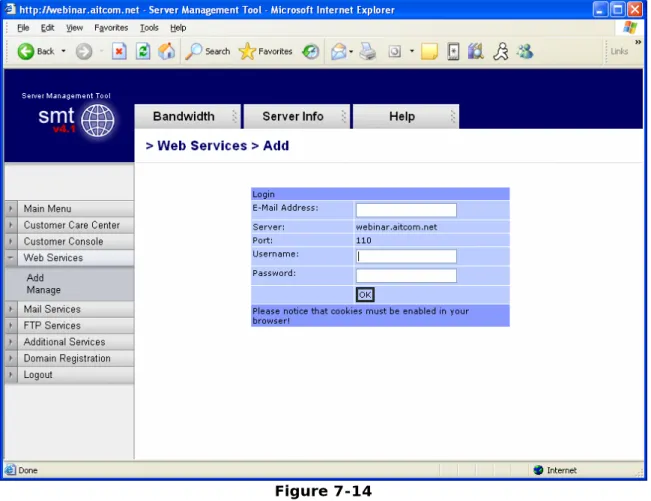Click the MSN people icon
The height and width of the screenshot is (501, 651).
[525, 51]
